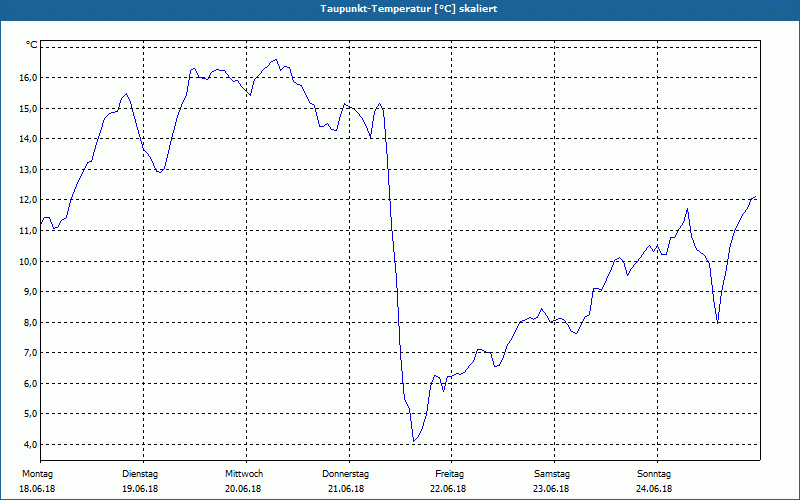Select the 4,0 y-axis value
800x500 pixels.
[31, 444]
